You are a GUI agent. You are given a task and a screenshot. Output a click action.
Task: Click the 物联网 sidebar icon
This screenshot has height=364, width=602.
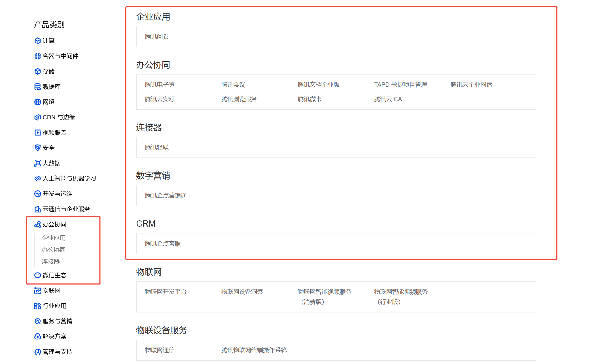point(37,291)
